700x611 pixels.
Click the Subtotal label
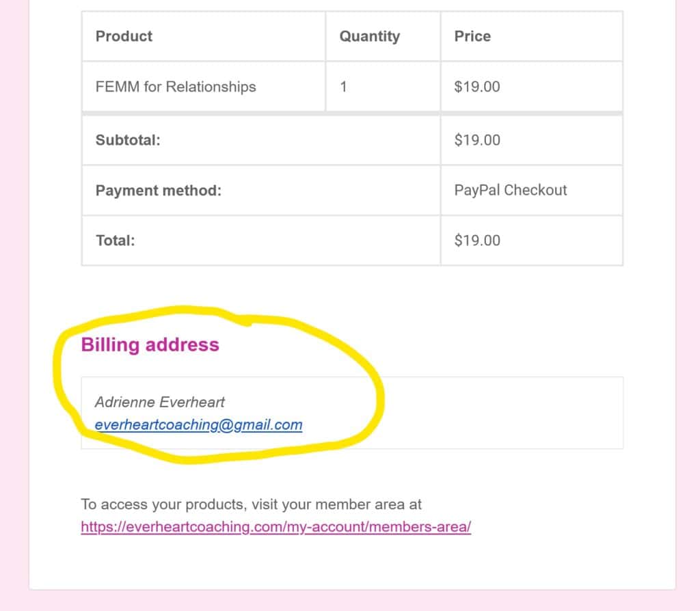(x=128, y=140)
